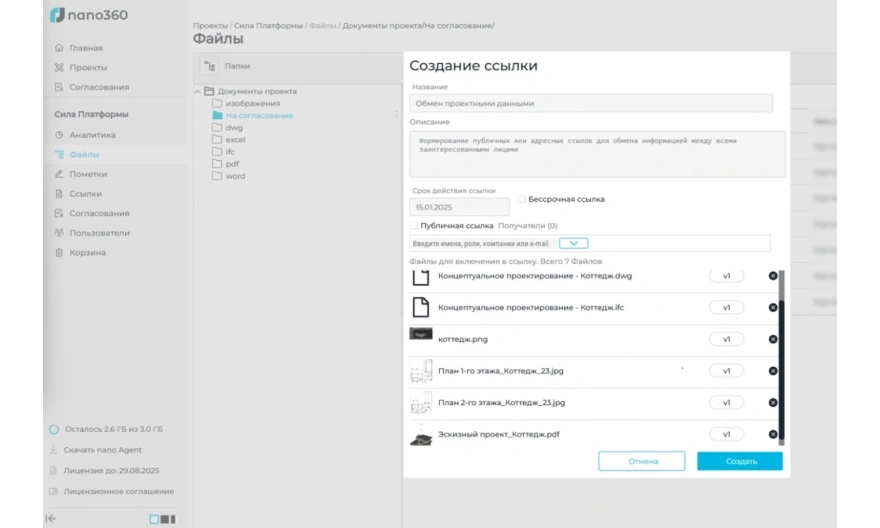Click the Название input field
Viewport: 880px width, 528px height.
[591, 103]
